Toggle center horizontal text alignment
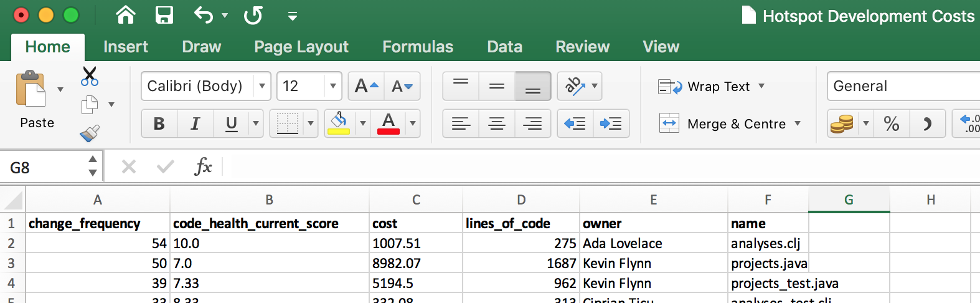 click(x=496, y=123)
